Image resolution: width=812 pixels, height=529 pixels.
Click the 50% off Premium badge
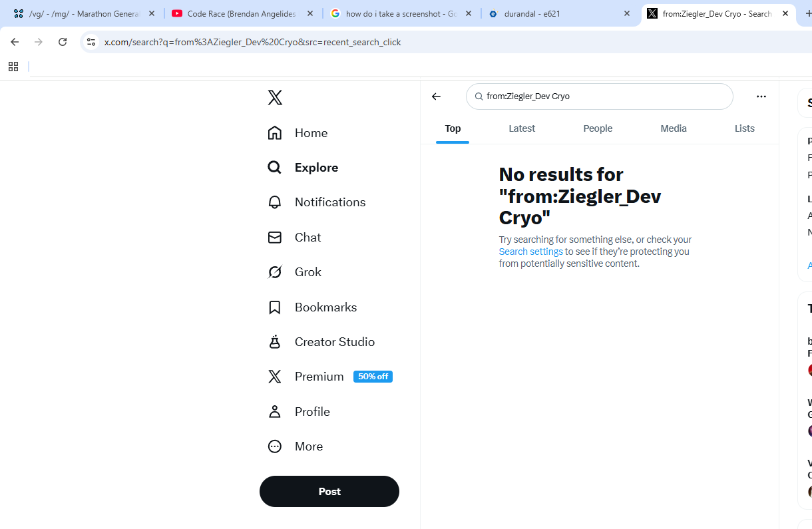click(373, 377)
